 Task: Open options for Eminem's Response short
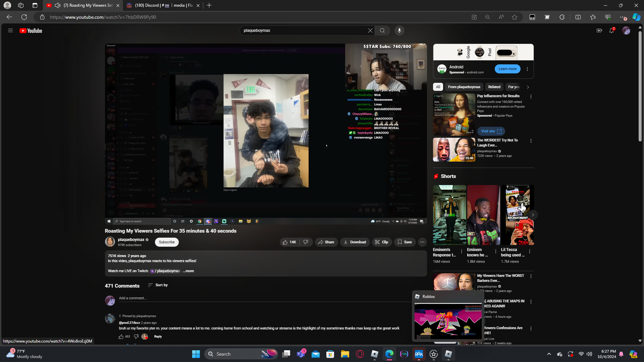[462, 251]
